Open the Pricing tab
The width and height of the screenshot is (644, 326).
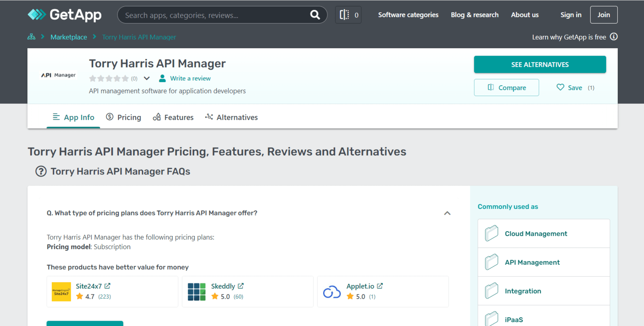coord(123,117)
